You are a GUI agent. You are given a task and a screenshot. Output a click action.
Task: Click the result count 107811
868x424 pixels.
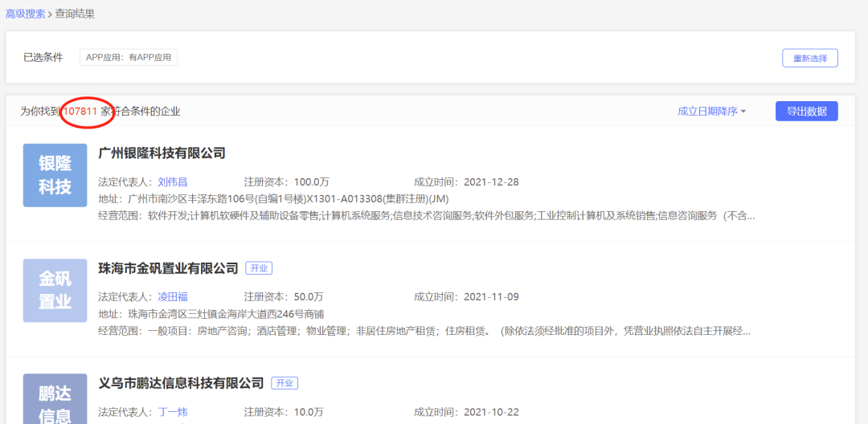point(80,112)
